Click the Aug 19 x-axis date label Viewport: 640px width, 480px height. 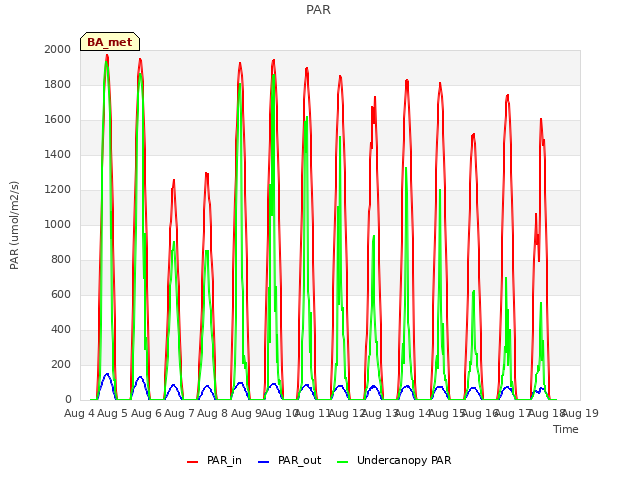point(580,413)
